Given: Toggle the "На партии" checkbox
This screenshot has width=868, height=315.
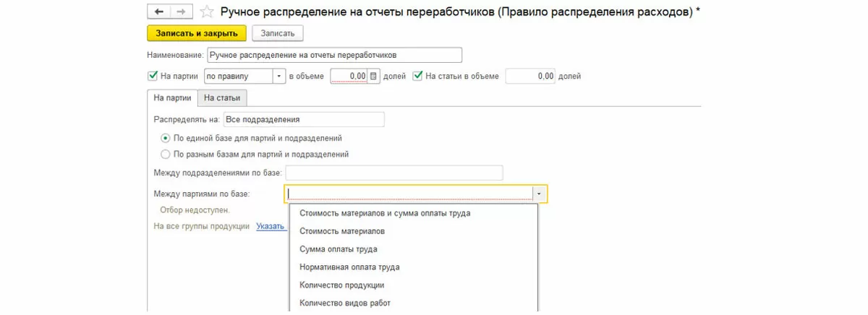Looking at the screenshot, I should pyautogui.click(x=153, y=76).
